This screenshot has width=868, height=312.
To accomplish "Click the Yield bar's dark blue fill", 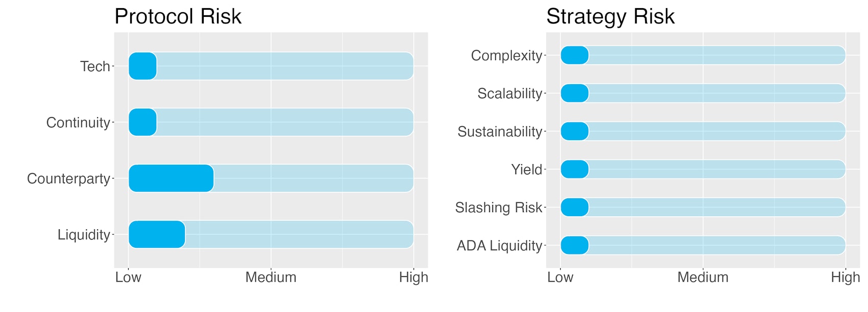I will [574, 169].
